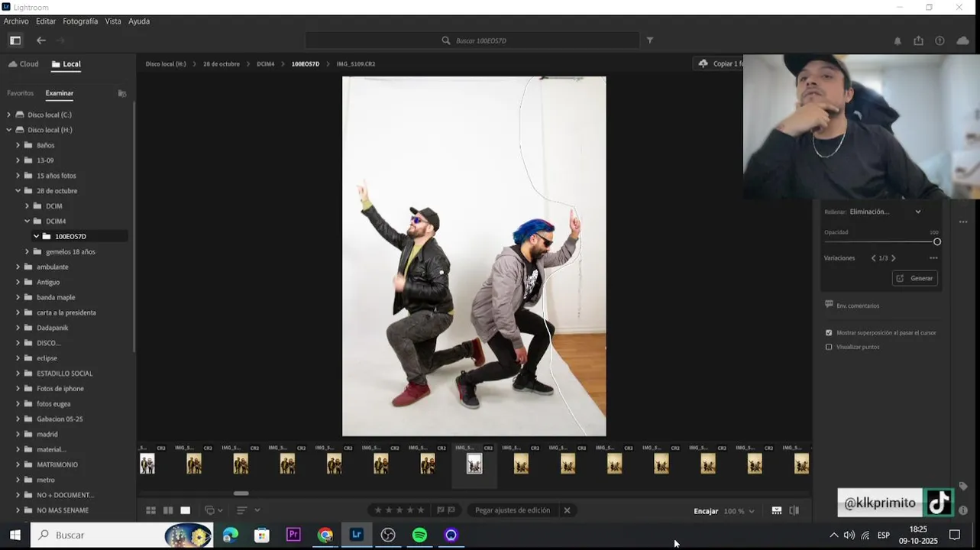Go to the previous variation arrow
980x550 pixels.
click(873, 258)
